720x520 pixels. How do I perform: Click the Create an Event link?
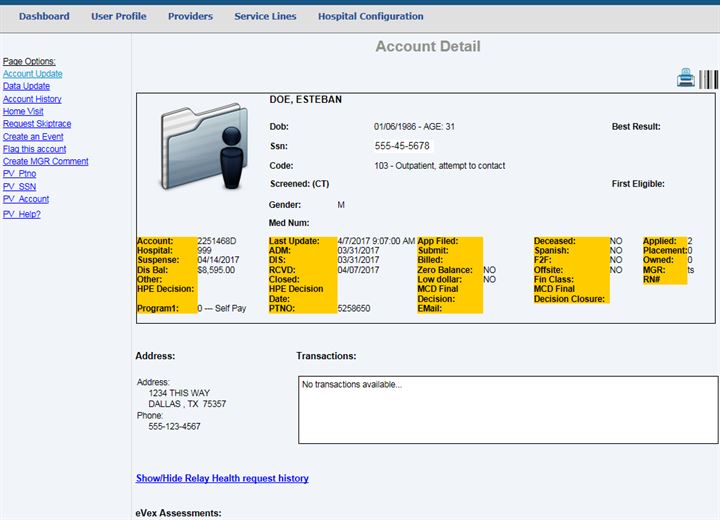click(x=33, y=137)
